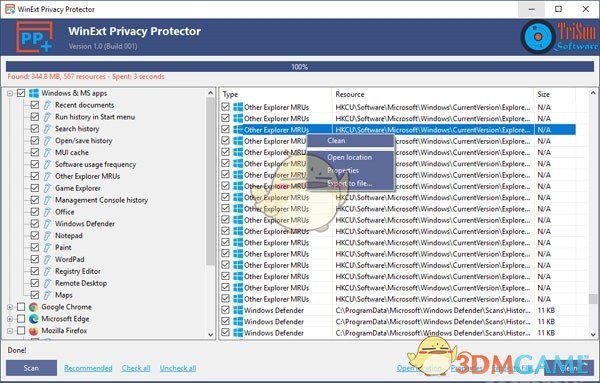
Task: Select the Management Console history item
Action: (101, 200)
